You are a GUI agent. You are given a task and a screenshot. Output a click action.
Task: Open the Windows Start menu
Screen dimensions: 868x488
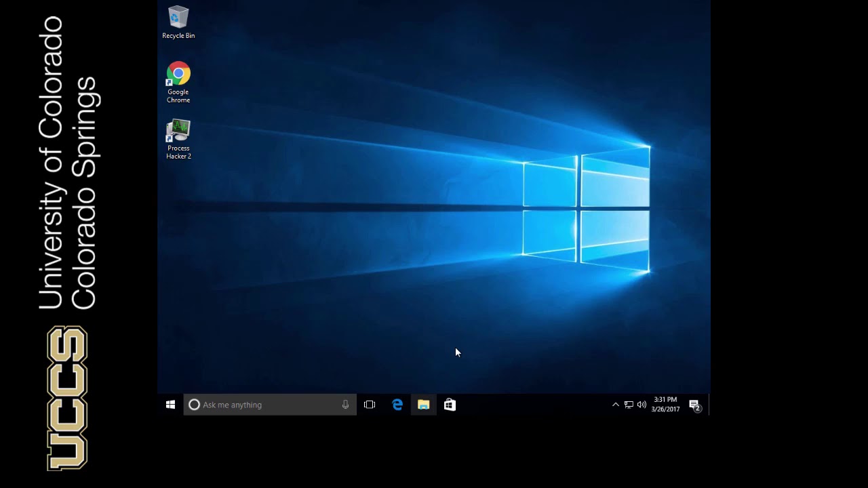170,405
